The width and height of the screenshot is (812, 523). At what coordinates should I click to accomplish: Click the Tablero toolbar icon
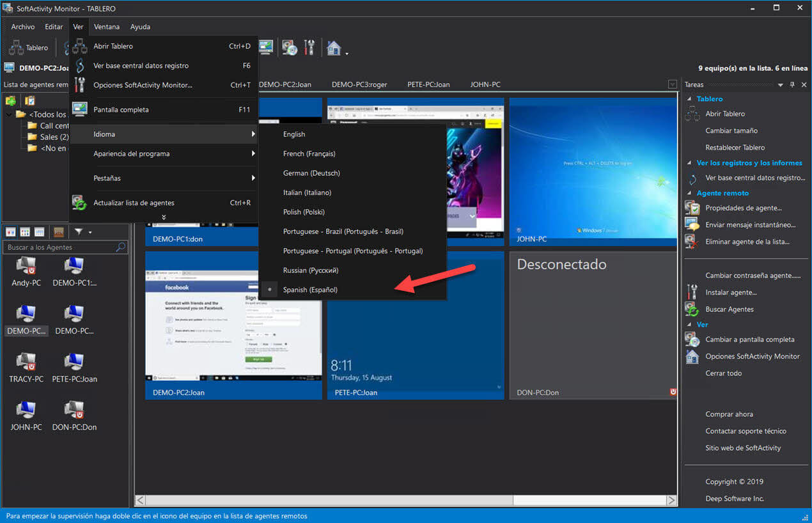point(29,48)
